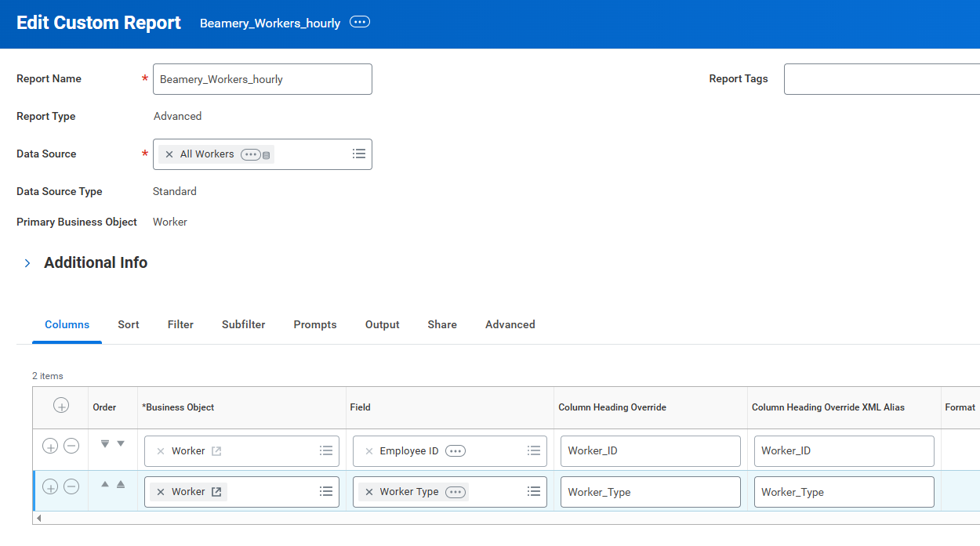Remove the Employee ID row with minus icon
The image size is (980, 546).
click(71, 447)
